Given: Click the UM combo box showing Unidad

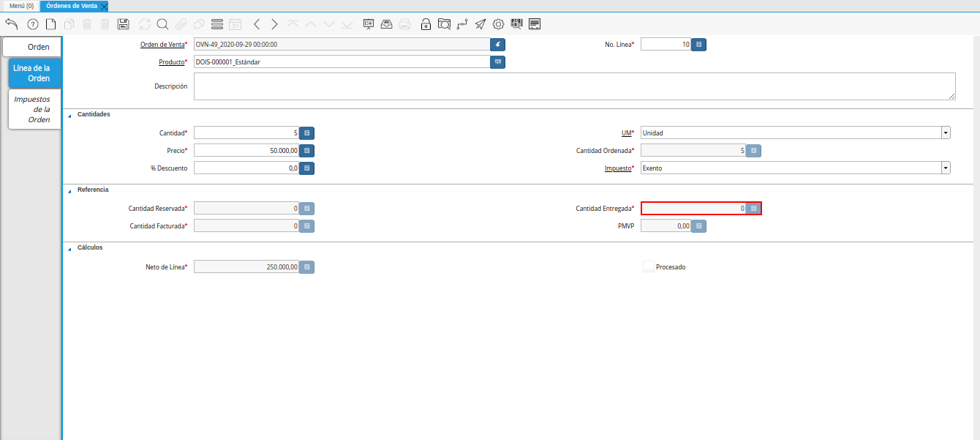Looking at the screenshot, I should coord(791,133).
